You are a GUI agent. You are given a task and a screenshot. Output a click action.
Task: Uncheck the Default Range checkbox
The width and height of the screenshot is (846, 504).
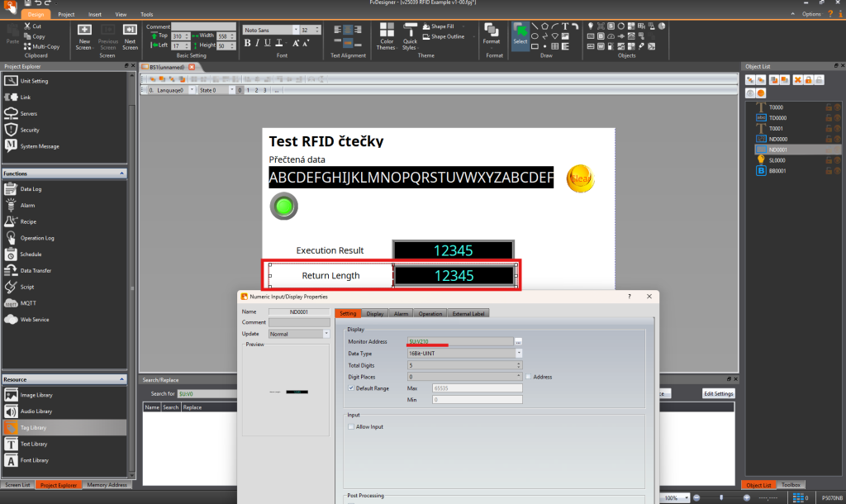click(351, 388)
